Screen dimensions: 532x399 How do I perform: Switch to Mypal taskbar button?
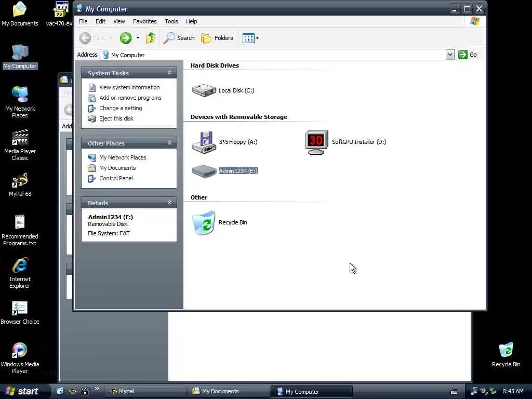146,392
